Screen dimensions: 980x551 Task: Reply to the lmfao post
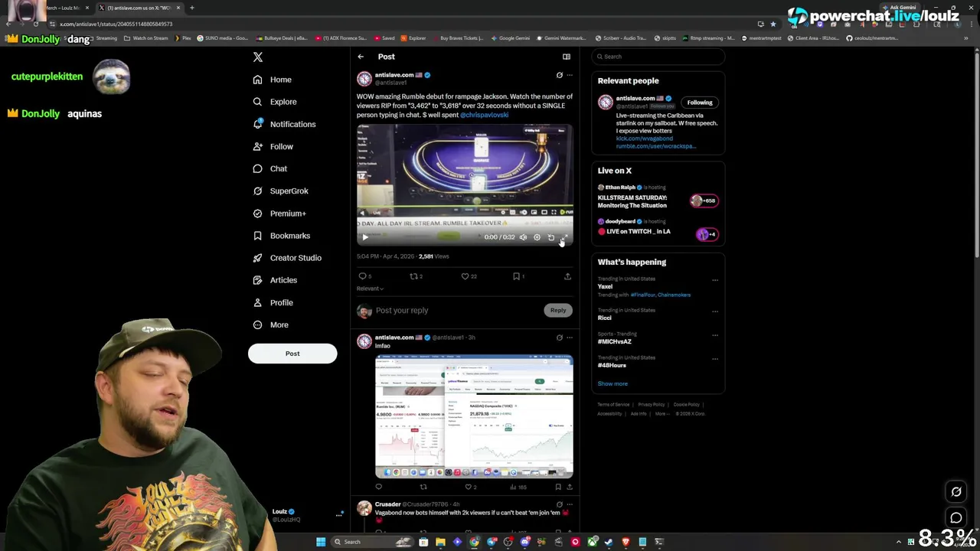click(378, 487)
